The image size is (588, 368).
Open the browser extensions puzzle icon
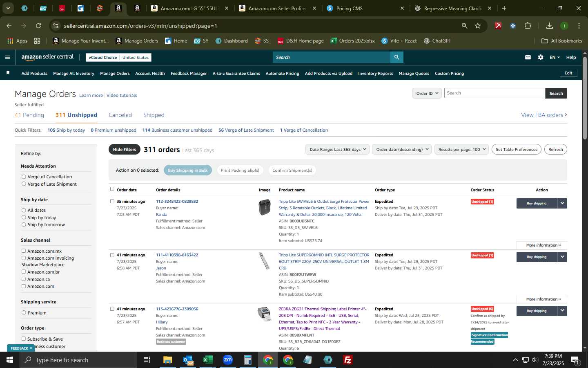pos(528,26)
